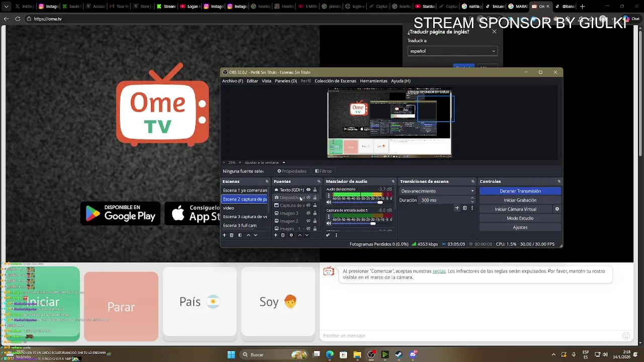
Task: Toggle lock on Texto (GDI+) source
Action: pos(315,190)
